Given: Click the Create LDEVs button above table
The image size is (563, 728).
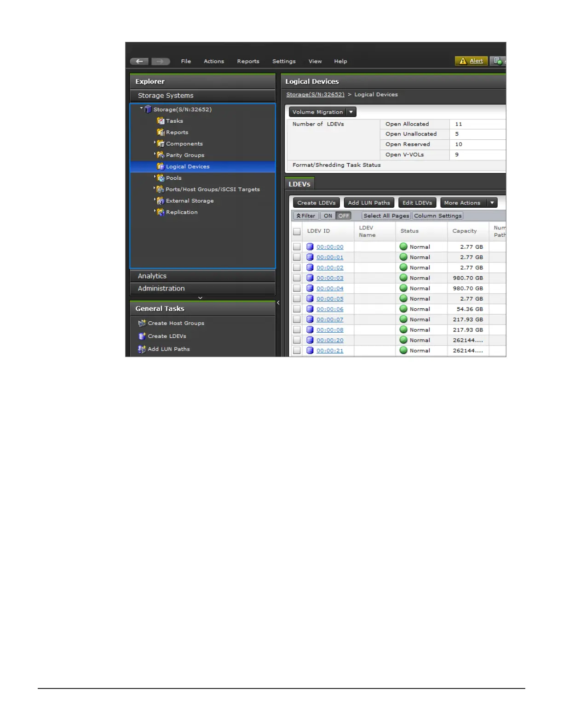Looking at the screenshot, I should tap(316, 203).
